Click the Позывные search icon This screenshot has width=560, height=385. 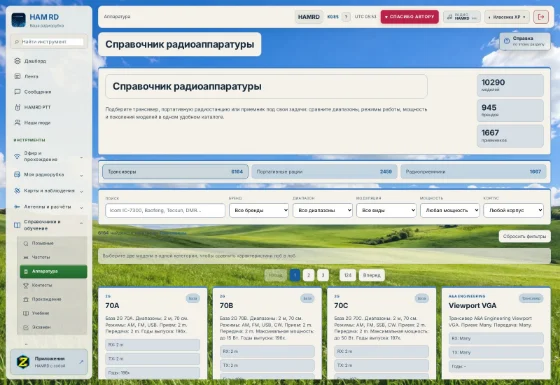click(26, 244)
